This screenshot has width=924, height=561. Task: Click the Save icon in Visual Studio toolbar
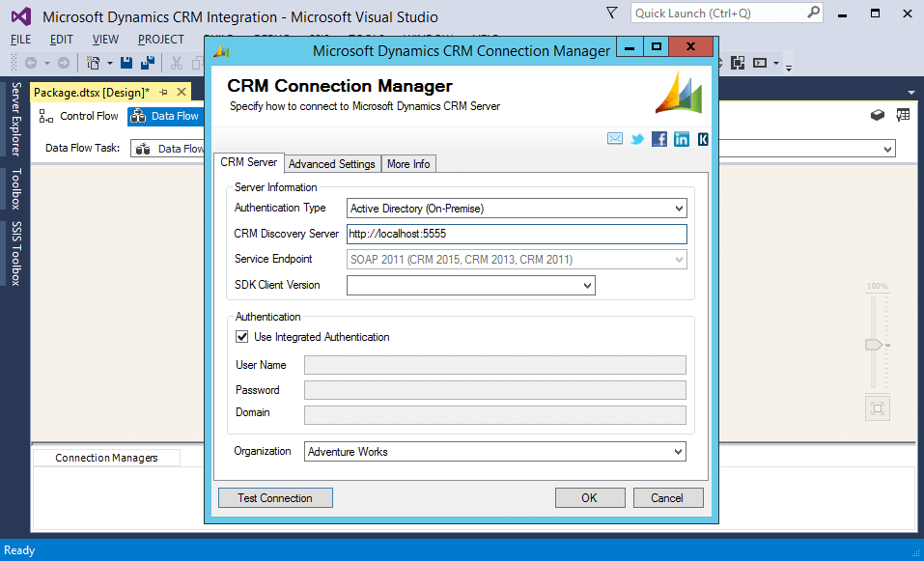coord(126,63)
